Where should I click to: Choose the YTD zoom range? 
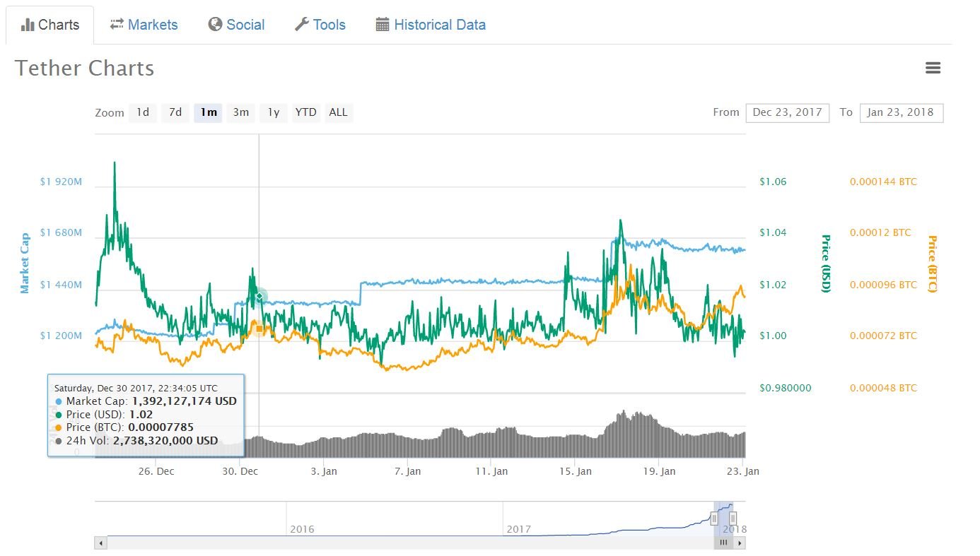click(x=305, y=112)
